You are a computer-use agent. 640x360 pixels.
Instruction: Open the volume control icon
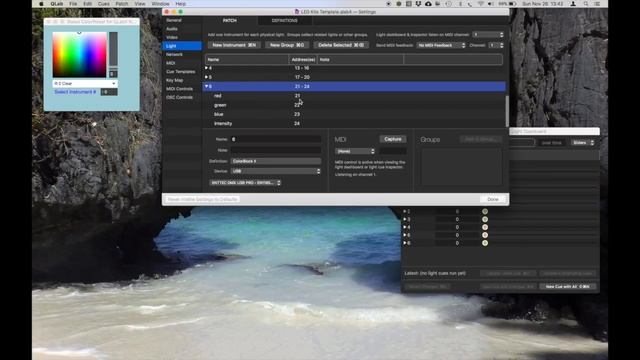490,4
